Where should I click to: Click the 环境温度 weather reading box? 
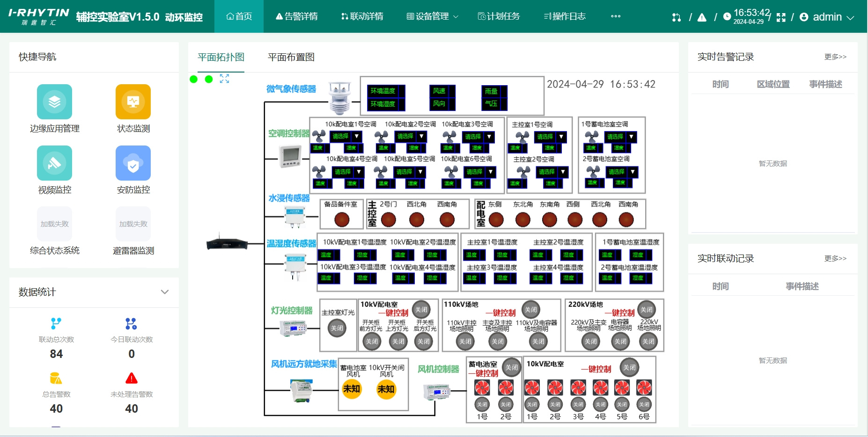pos(386,91)
